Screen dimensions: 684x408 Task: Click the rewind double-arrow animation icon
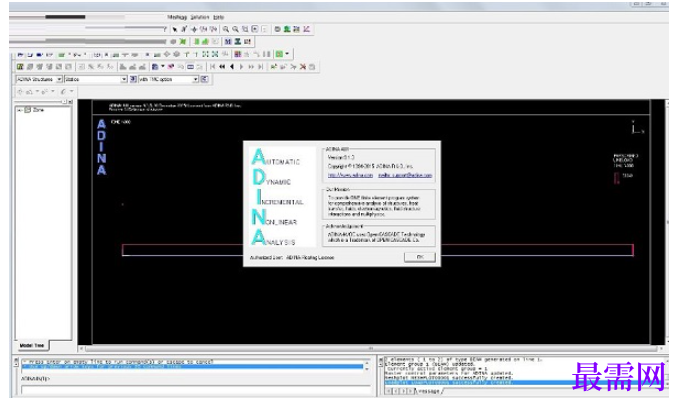coord(222,67)
